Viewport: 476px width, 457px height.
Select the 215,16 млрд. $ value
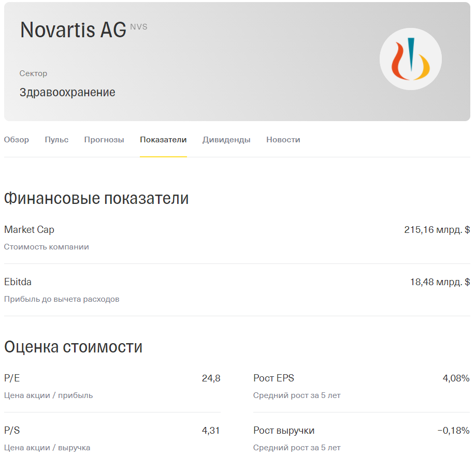click(437, 230)
